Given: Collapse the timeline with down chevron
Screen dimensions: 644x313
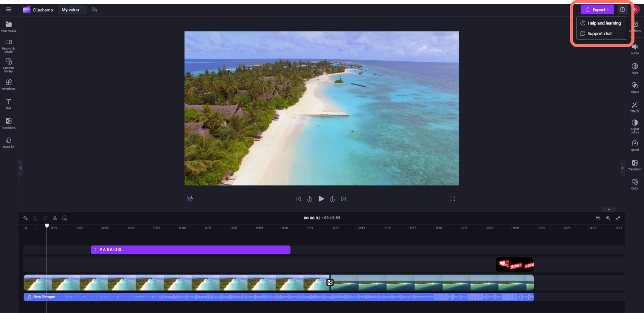Looking at the screenshot, I should coord(609,209).
